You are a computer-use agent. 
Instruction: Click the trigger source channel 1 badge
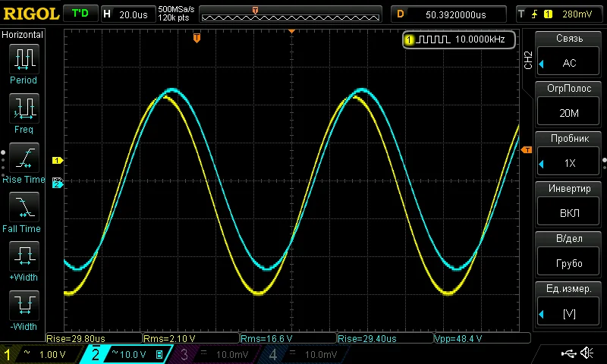548,14
